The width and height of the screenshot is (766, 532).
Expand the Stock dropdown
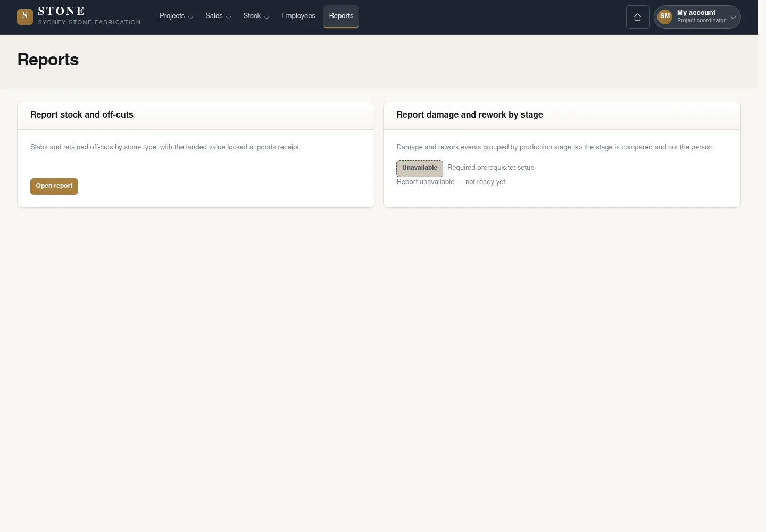(256, 16)
